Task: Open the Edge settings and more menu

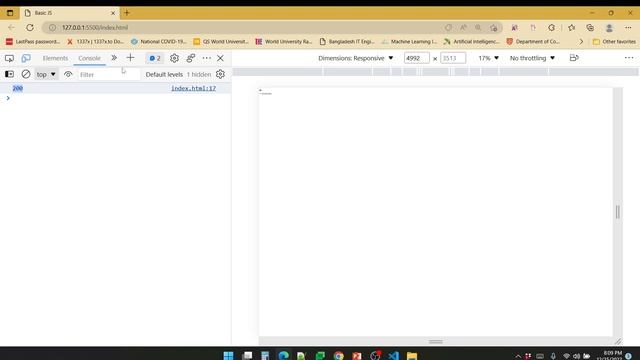Action: click(x=628, y=27)
